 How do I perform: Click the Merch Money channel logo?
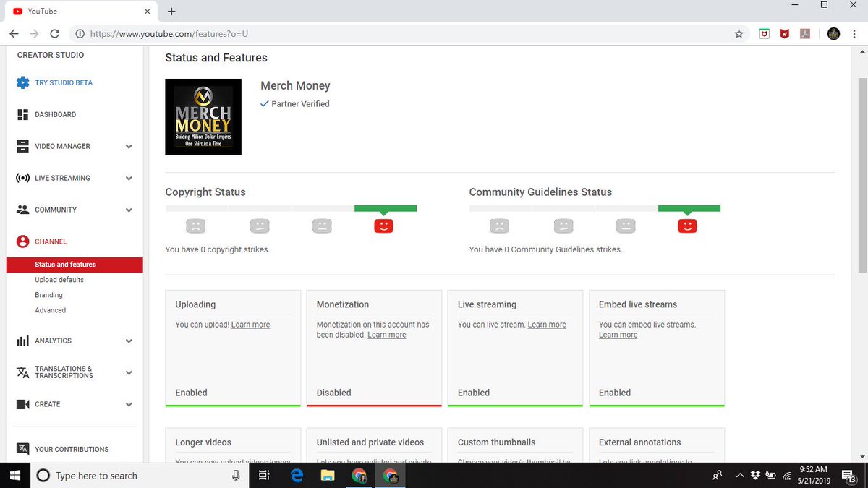[203, 116]
